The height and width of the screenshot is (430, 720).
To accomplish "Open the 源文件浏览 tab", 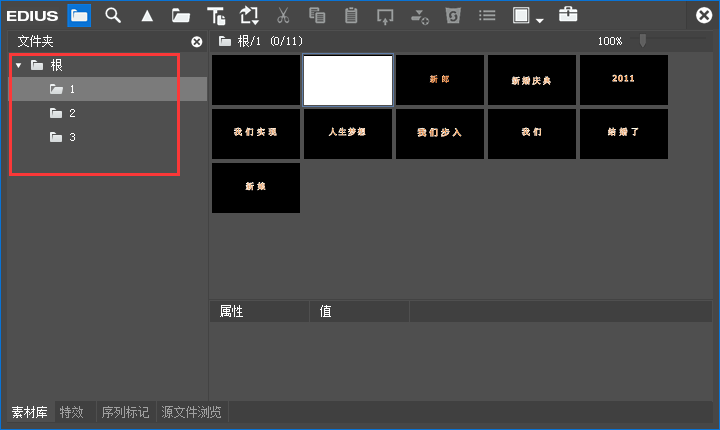I will coord(190,412).
